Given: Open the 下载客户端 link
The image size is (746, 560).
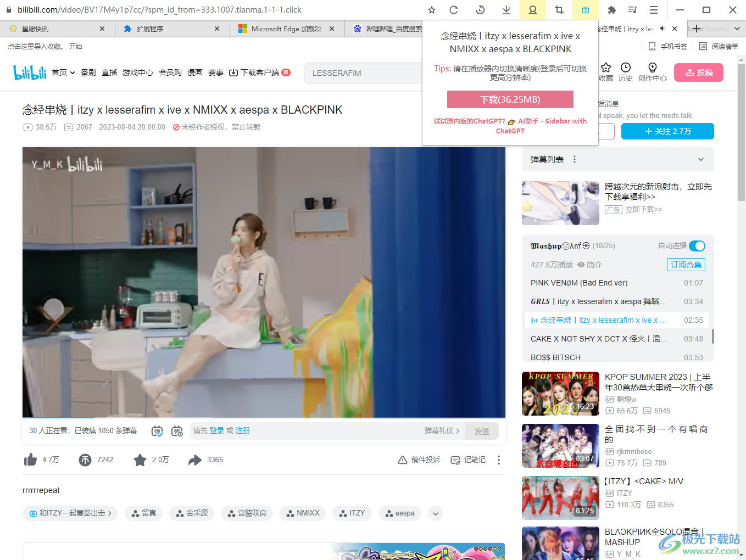Looking at the screenshot, I should 259,72.
